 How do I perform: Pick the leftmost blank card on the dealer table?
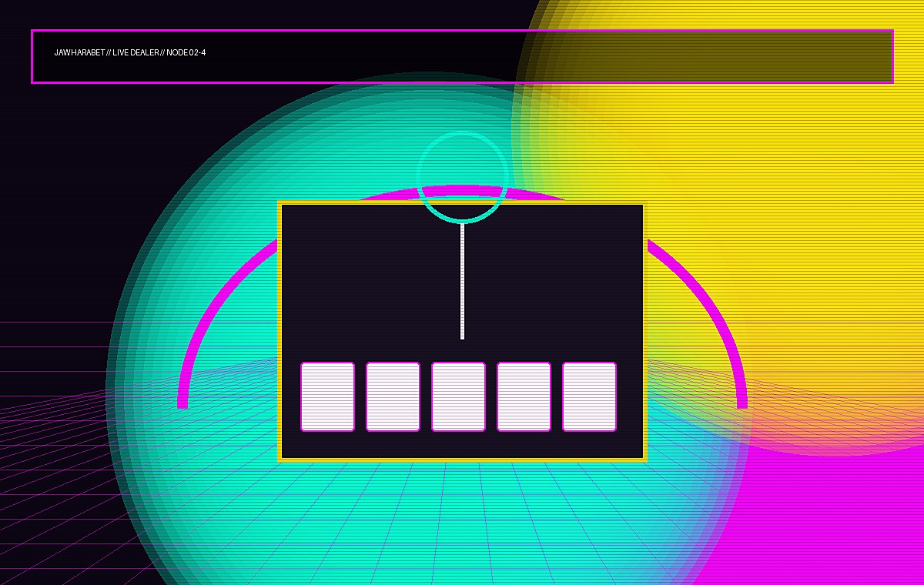pyautogui.click(x=327, y=396)
